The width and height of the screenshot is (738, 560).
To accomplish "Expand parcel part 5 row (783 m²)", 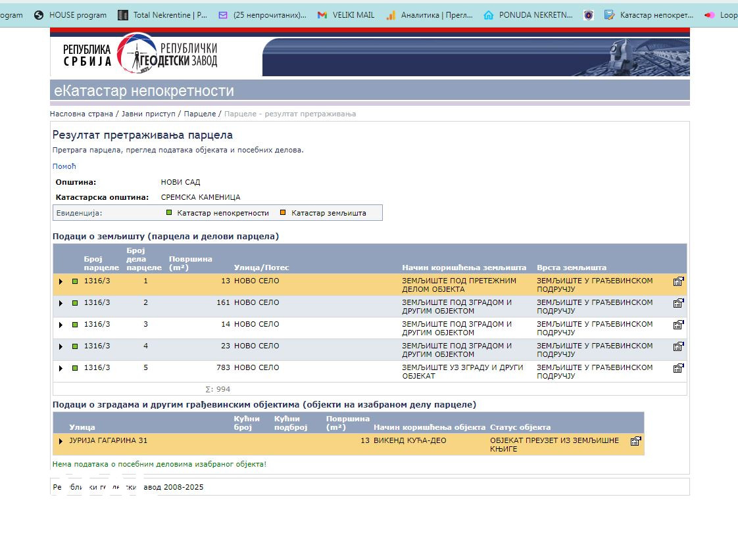I will (x=61, y=367).
